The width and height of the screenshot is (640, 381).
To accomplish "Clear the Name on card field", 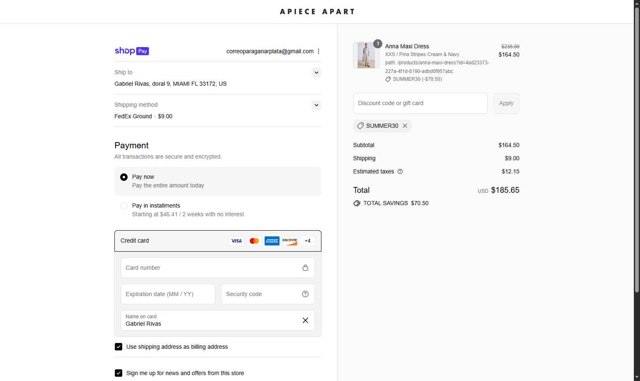I will click(x=305, y=321).
